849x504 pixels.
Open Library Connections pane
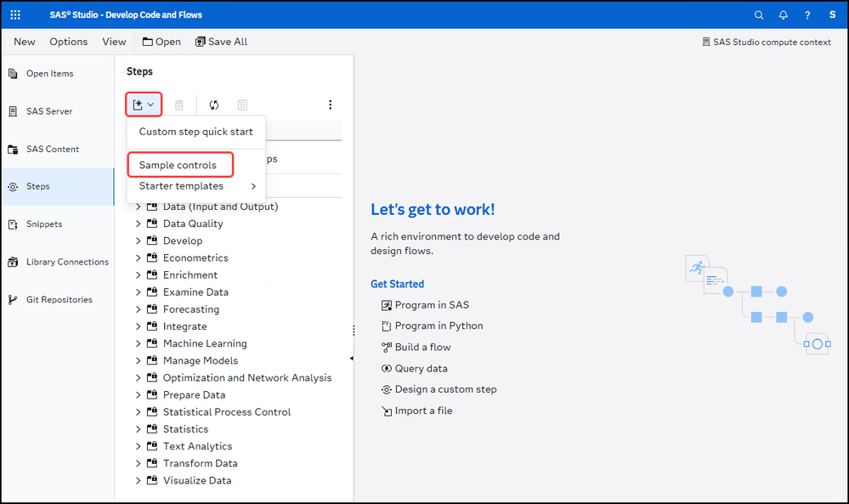[x=58, y=262]
